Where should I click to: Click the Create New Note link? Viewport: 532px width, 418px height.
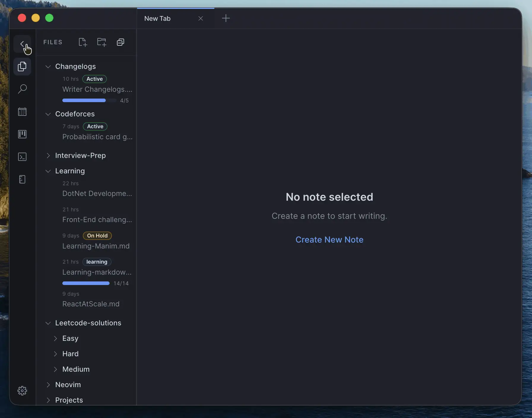click(x=329, y=240)
